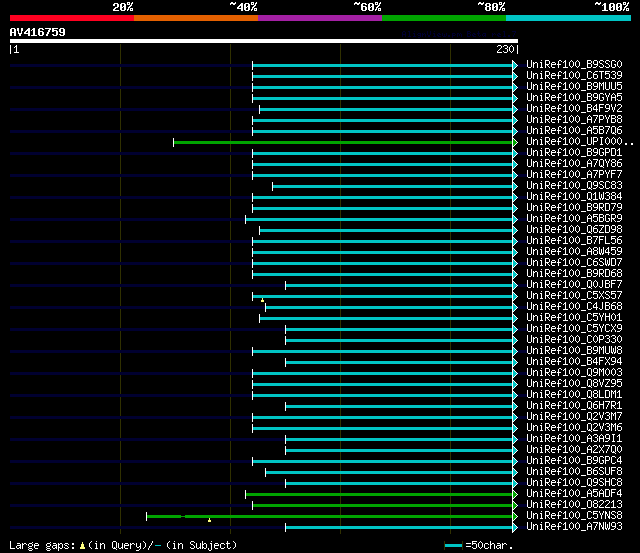640x553 pixels.
Task: Select the UniRef100_C5YNS8 label
Action: coord(574,516)
